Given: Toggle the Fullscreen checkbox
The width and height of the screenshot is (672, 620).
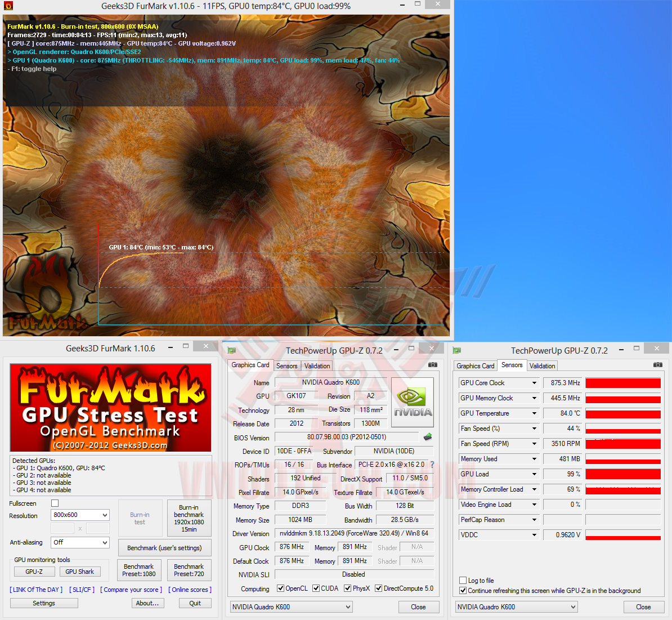Looking at the screenshot, I should click(x=55, y=503).
